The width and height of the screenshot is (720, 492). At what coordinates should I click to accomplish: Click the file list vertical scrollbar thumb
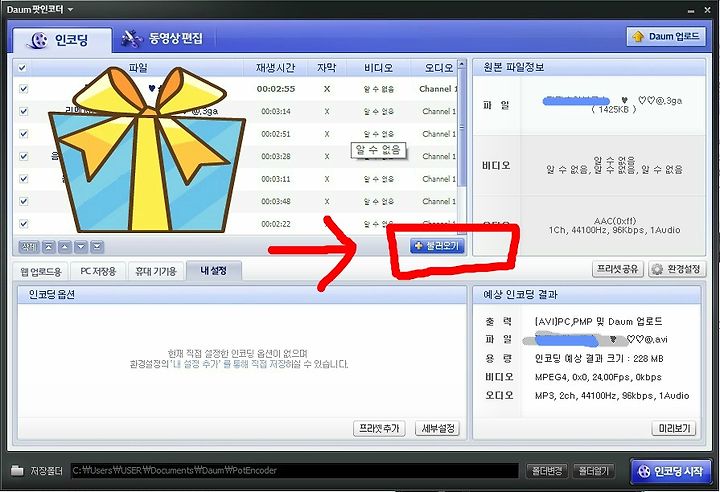[x=462, y=128]
